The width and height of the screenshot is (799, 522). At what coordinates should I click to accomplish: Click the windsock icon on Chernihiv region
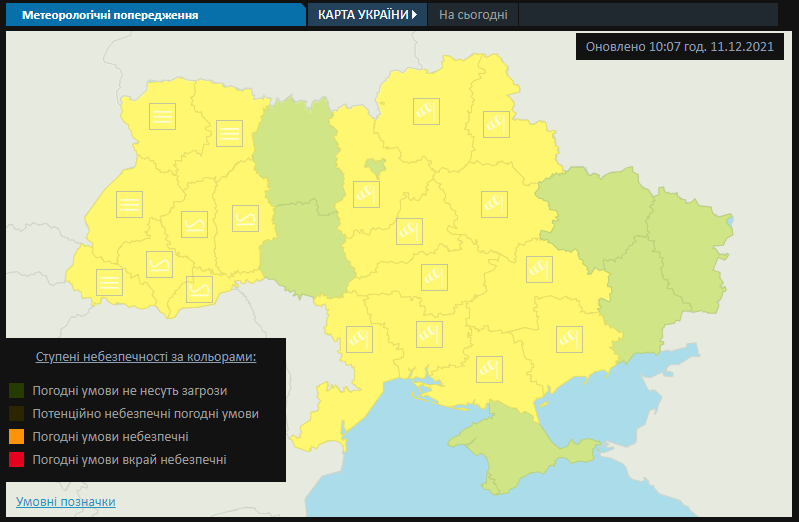(x=427, y=110)
